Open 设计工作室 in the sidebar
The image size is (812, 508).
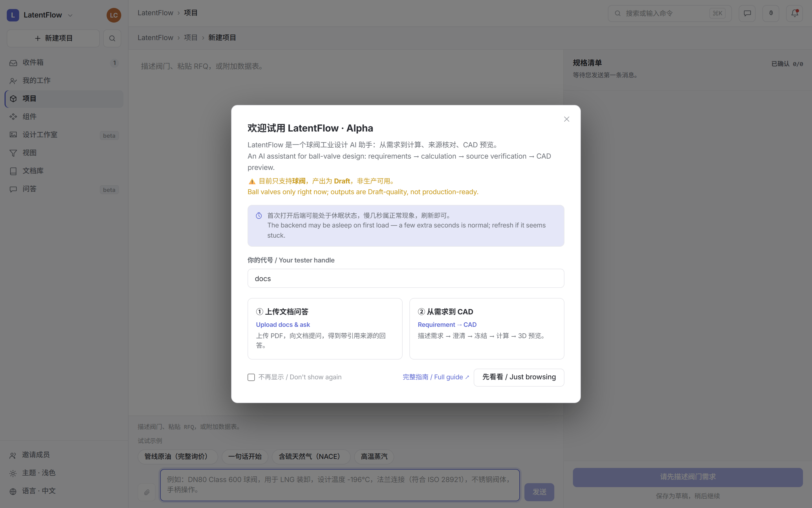[64, 135]
